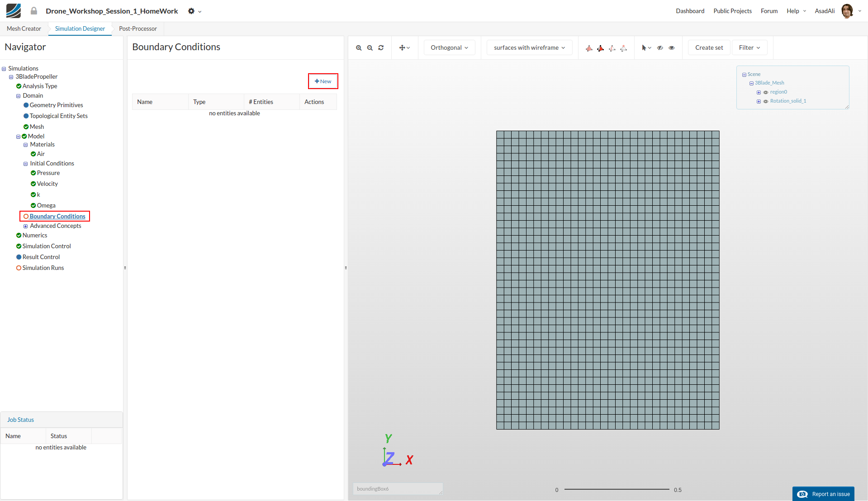The image size is (868, 501).
Task: Click the Geometry Primitives blue status dot
Action: 26,105
